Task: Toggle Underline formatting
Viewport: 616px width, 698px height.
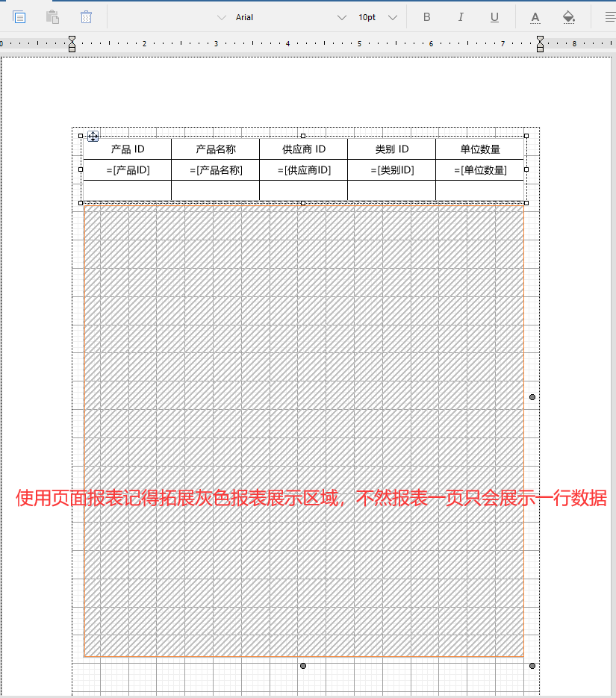Action: pos(494,17)
